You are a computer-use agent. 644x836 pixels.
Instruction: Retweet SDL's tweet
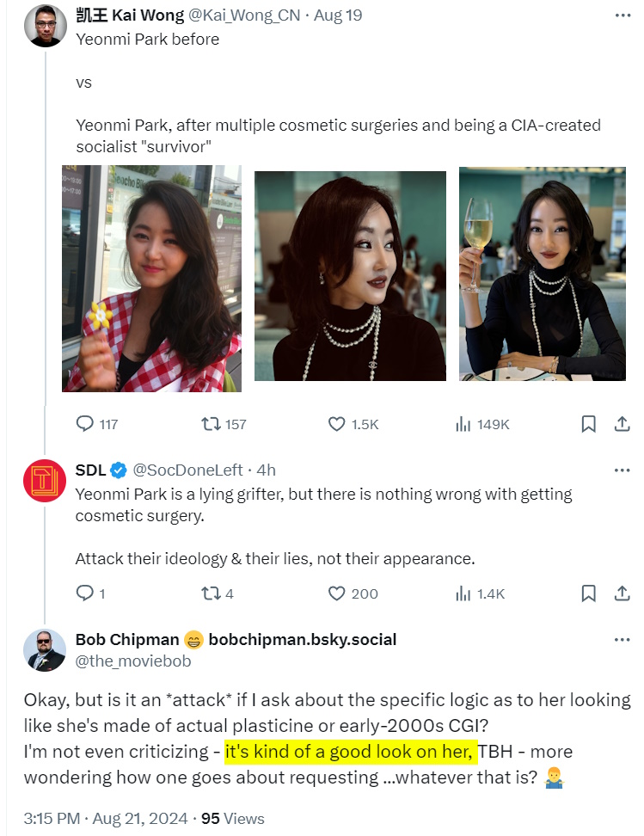[210, 593]
